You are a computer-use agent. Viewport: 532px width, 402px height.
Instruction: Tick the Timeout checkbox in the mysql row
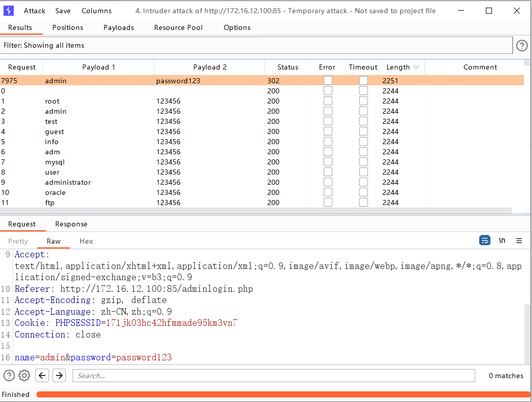coord(364,162)
